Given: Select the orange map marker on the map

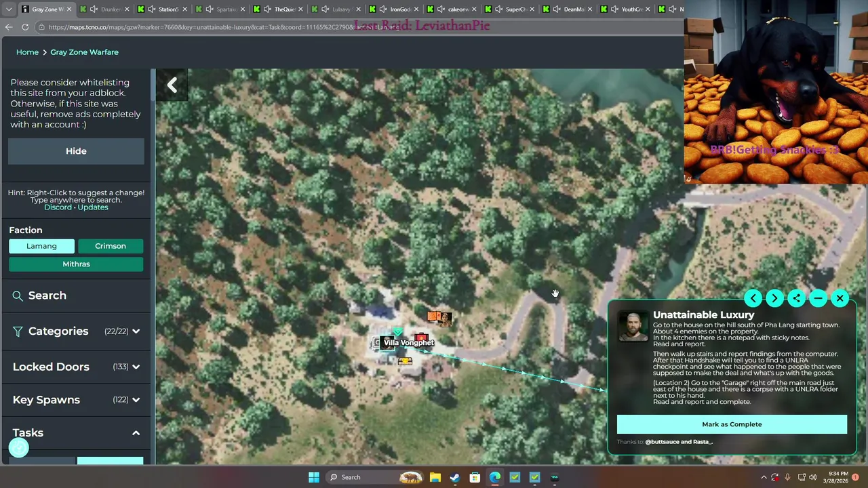Looking at the screenshot, I should (x=434, y=316).
